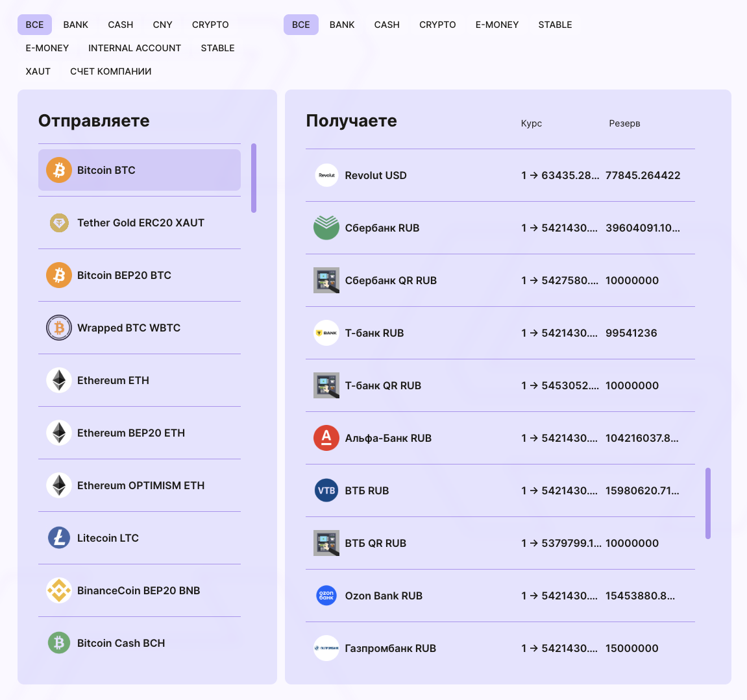
Task: Select ВСЕ tab in the send filters
Action: tap(35, 25)
